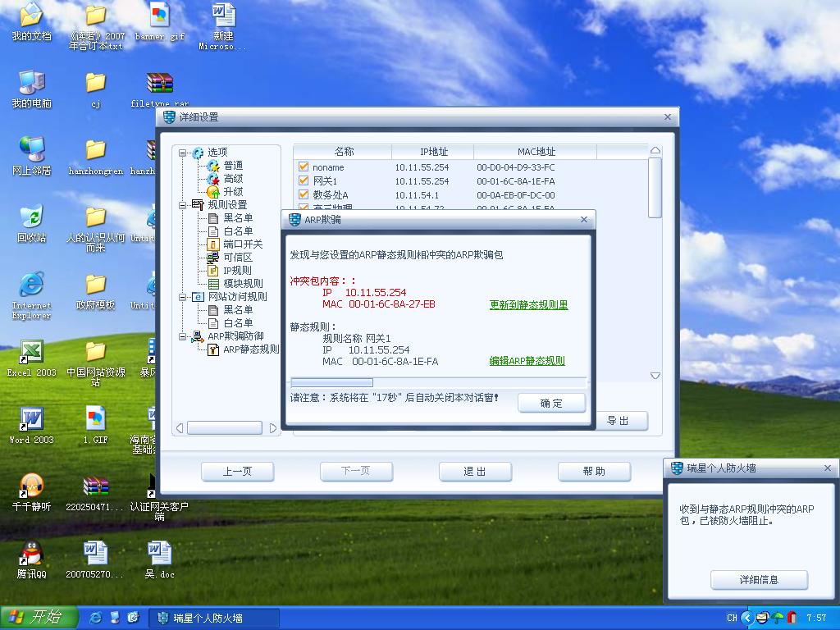Select 高级 in options tree

click(233, 178)
